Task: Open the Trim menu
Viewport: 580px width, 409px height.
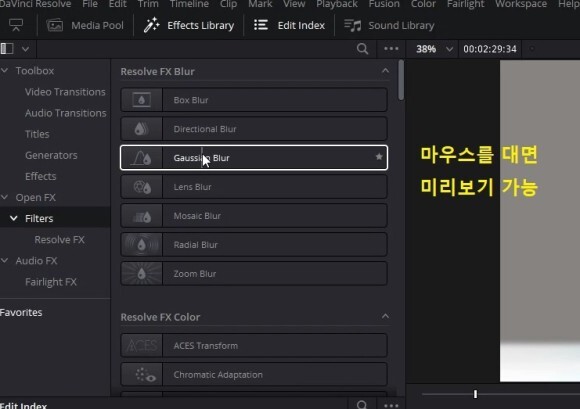Action: click(148, 4)
